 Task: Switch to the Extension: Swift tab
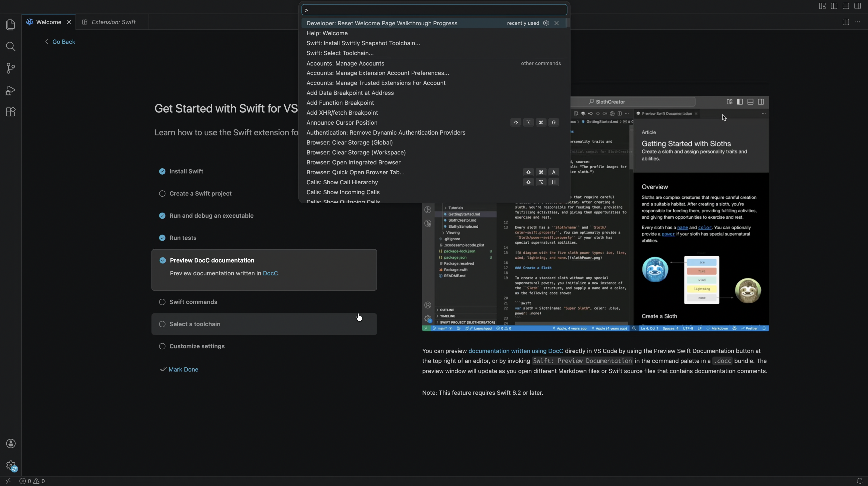tap(112, 22)
